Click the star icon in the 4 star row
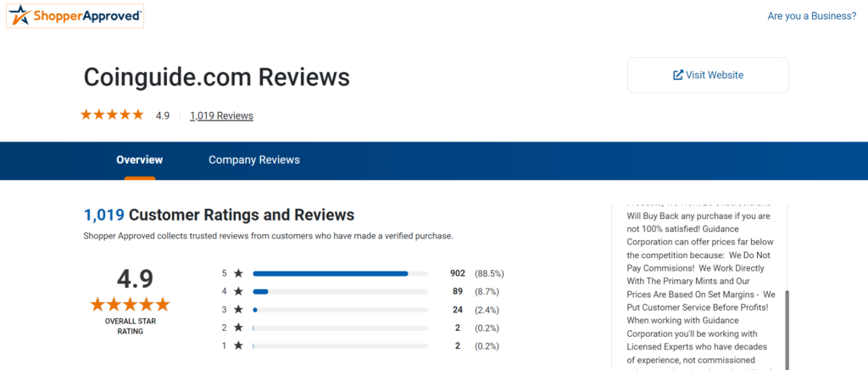 [238, 291]
